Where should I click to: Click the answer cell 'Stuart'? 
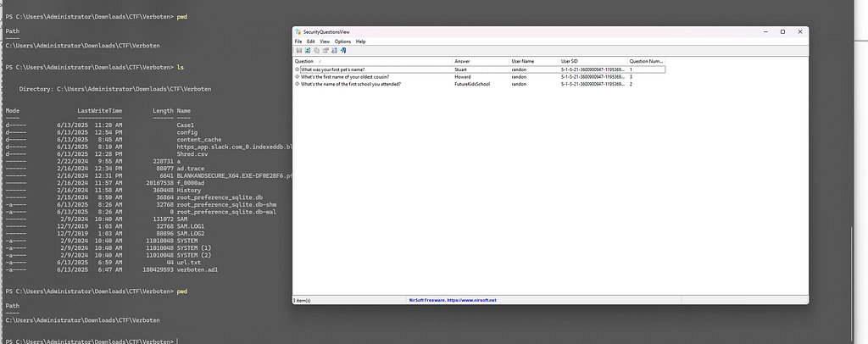[460, 69]
